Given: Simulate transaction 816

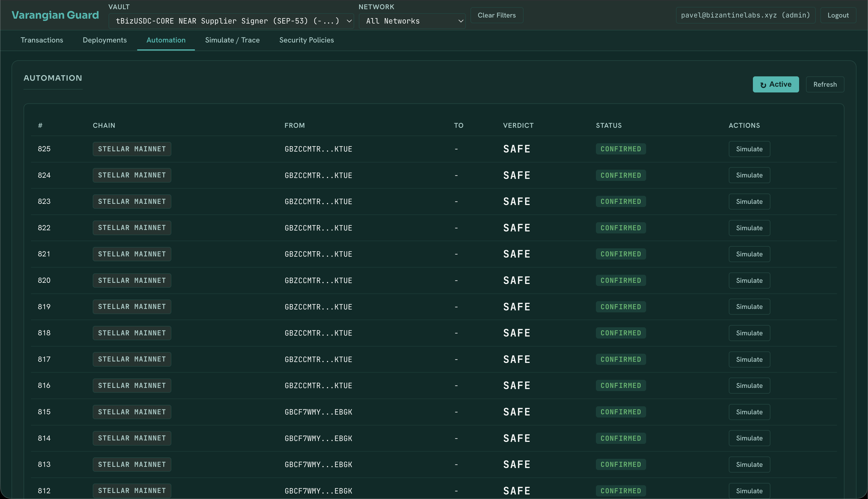Looking at the screenshot, I should click(x=749, y=386).
